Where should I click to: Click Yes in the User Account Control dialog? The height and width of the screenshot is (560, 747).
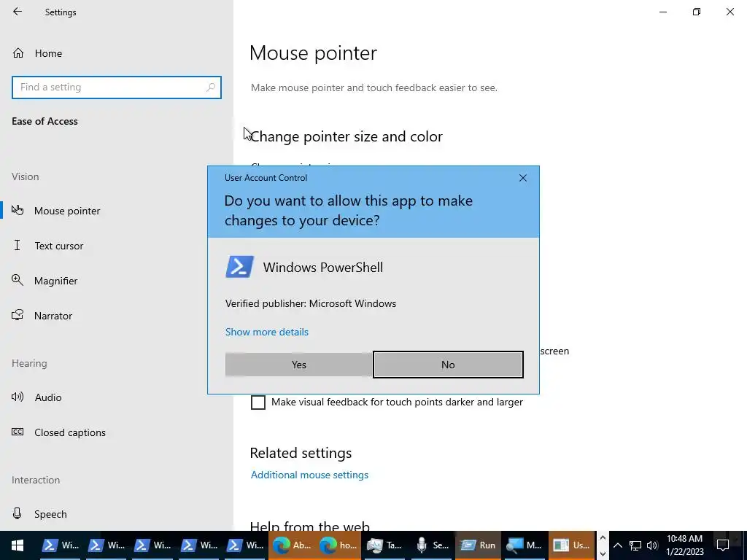pos(298,365)
